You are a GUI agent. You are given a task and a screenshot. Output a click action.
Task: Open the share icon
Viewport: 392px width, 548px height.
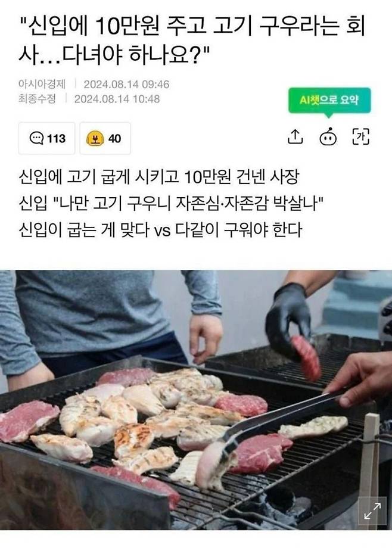(295, 136)
